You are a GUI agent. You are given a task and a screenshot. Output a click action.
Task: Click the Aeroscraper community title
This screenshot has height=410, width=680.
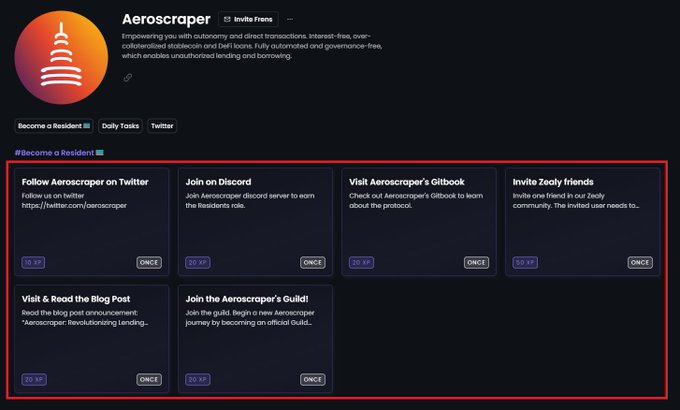[166, 19]
